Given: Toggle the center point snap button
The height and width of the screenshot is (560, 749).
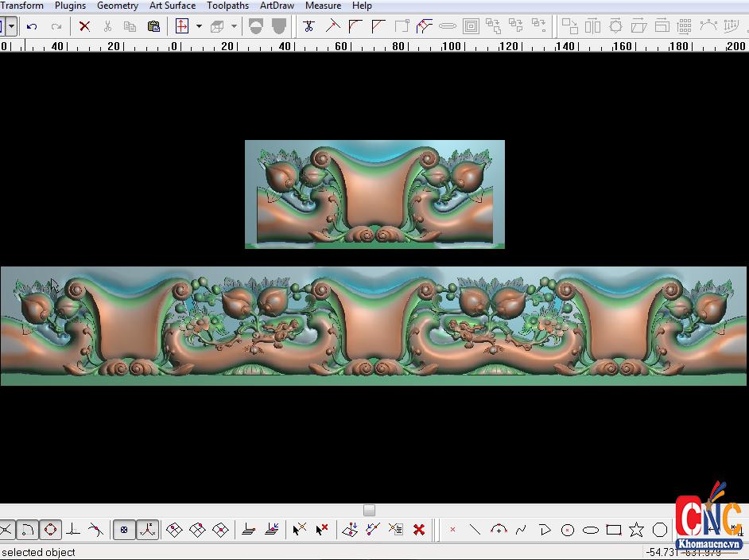Looking at the screenshot, I should coord(124,530).
